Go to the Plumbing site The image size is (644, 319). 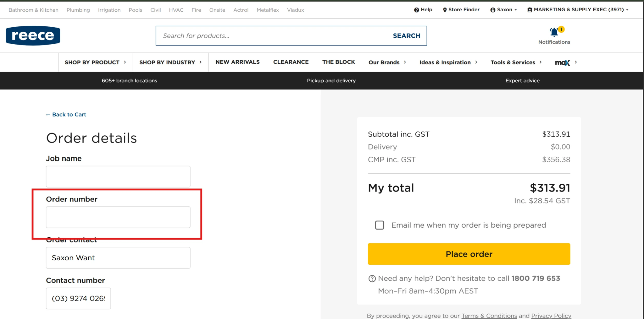point(78,10)
